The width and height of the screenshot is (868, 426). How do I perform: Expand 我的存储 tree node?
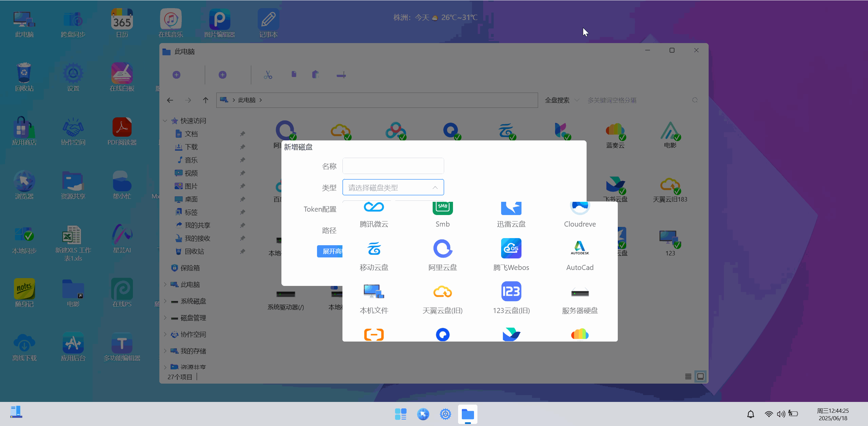coord(165,351)
